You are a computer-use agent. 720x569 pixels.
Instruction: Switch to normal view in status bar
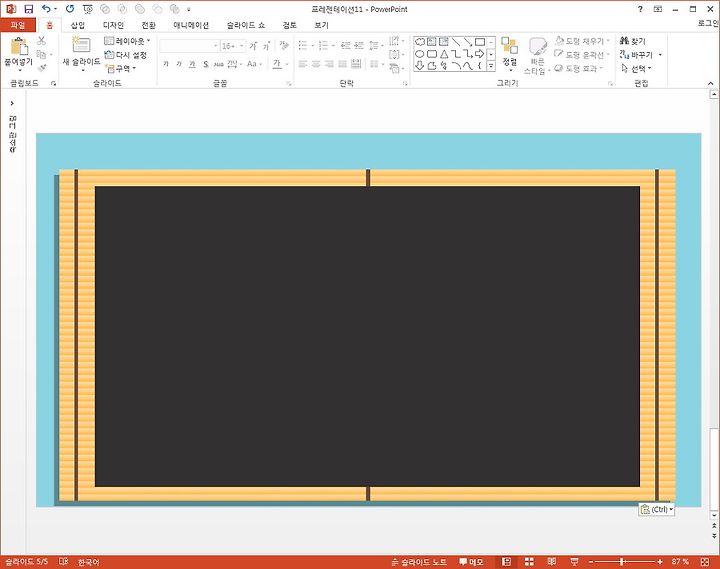click(506, 562)
